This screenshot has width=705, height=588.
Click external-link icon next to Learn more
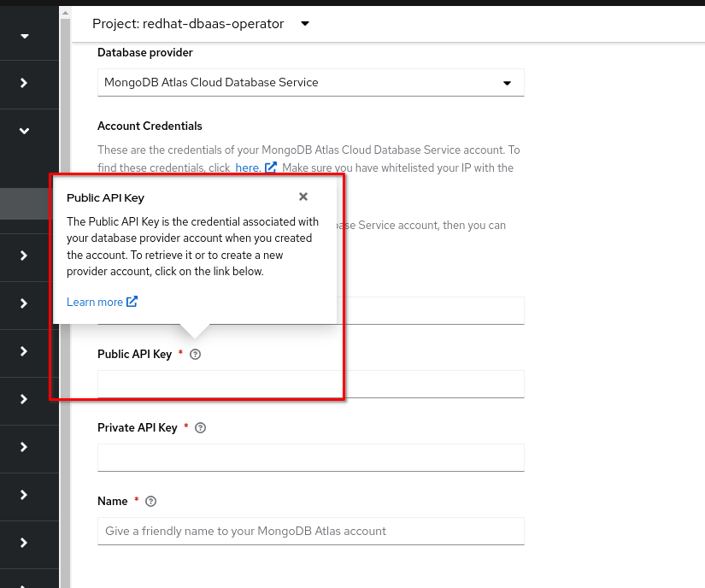(x=132, y=302)
